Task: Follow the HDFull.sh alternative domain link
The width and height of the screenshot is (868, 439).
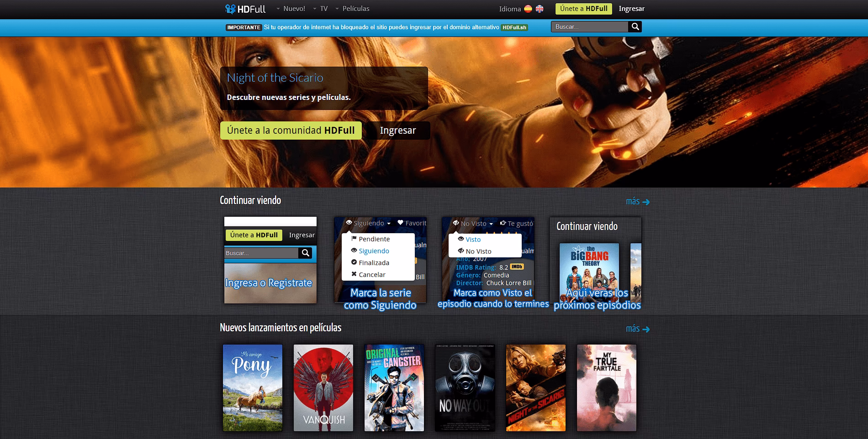Action: click(514, 27)
